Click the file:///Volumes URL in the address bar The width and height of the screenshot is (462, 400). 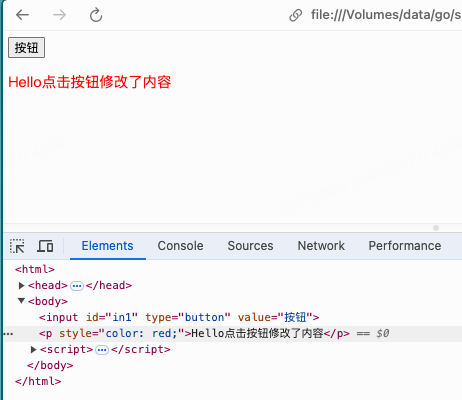tap(386, 15)
